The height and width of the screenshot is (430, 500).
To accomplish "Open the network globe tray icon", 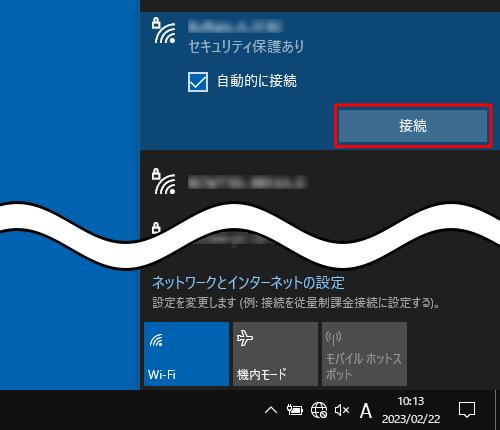I will click(319, 410).
